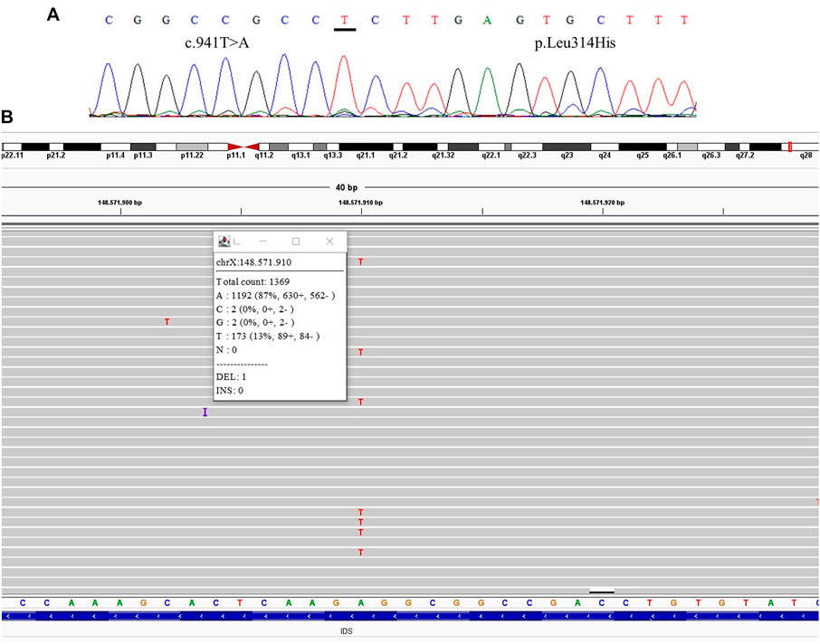
Task: Select cytoband q13.1 label
Action: click(x=300, y=156)
